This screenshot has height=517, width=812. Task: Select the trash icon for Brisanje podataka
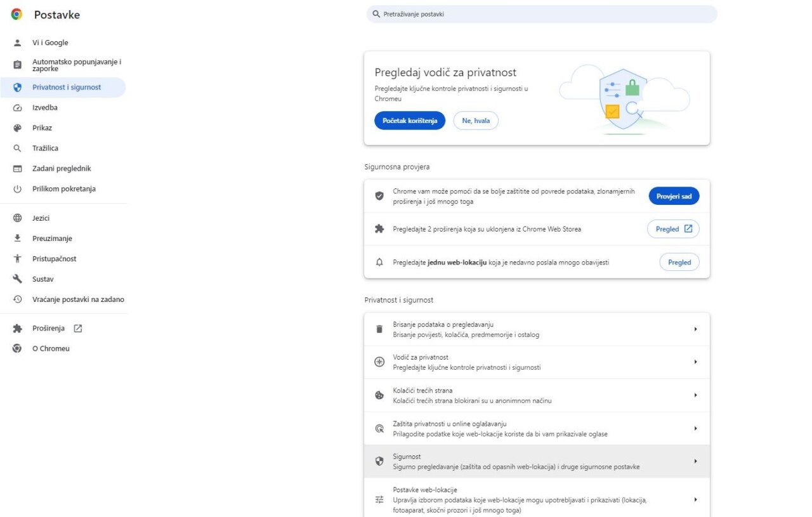[379, 329]
